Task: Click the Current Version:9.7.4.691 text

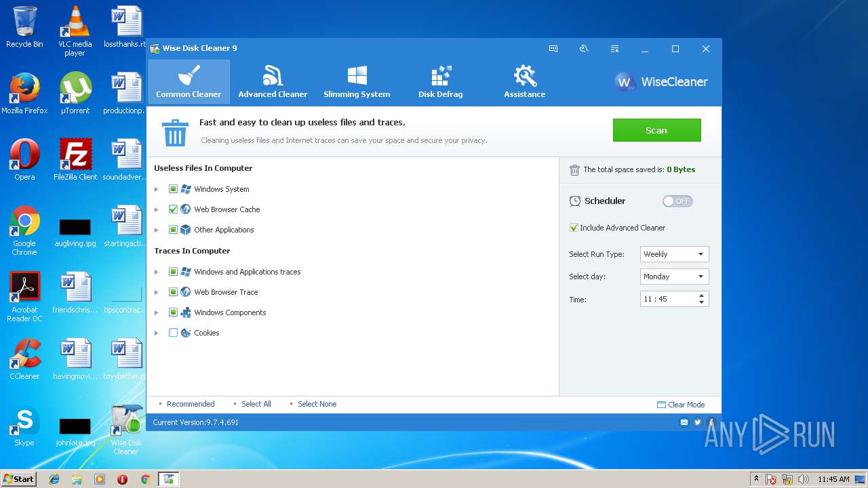Action: coord(195,422)
